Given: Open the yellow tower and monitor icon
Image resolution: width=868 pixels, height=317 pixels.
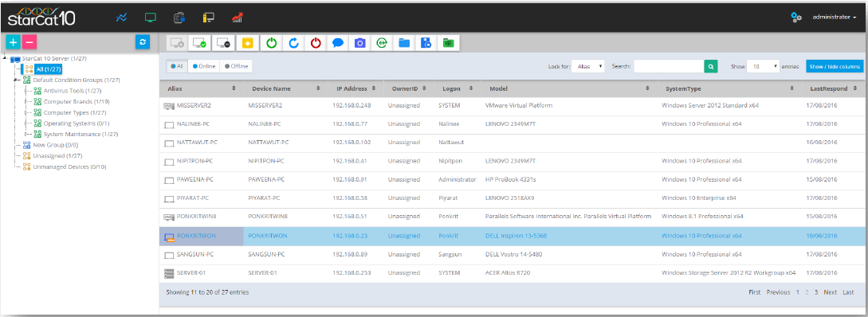Looking at the screenshot, I should click(x=208, y=18).
